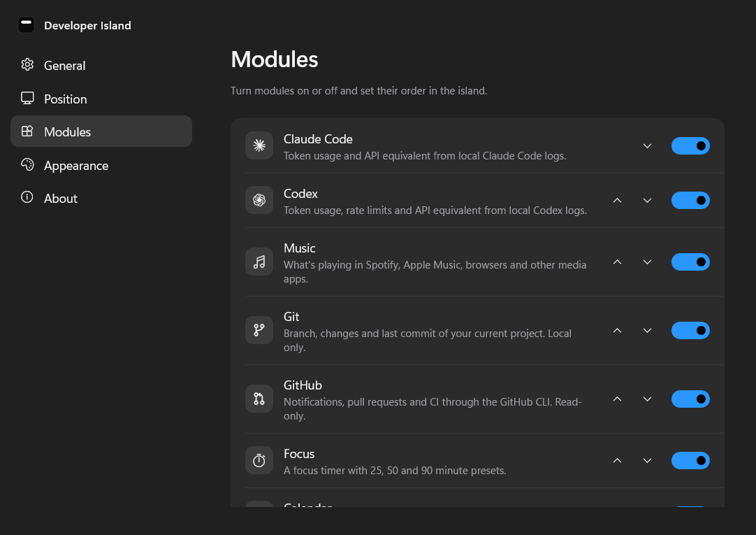Image resolution: width=756 pixels, height=535 pixels.
Task: Click the Codex rate limits description
Action: click(435, 211)
